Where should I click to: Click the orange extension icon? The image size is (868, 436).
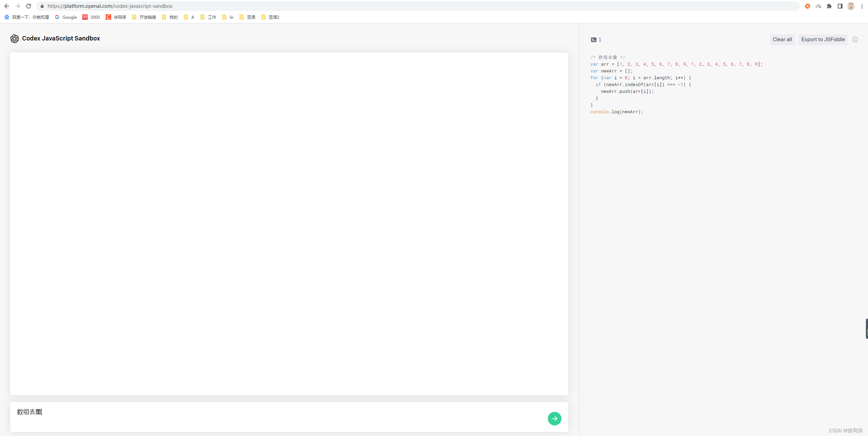coord(808,6)
